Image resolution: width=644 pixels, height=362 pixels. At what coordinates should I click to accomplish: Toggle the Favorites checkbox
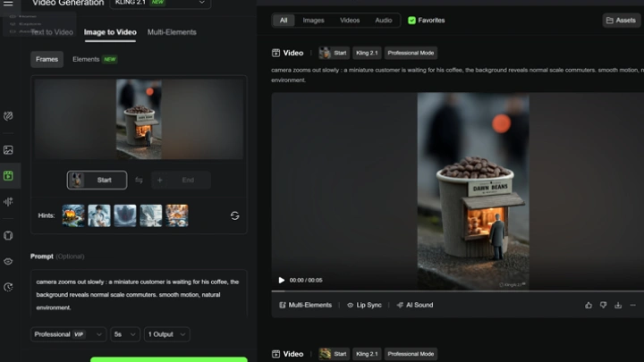tap(411, 20)
